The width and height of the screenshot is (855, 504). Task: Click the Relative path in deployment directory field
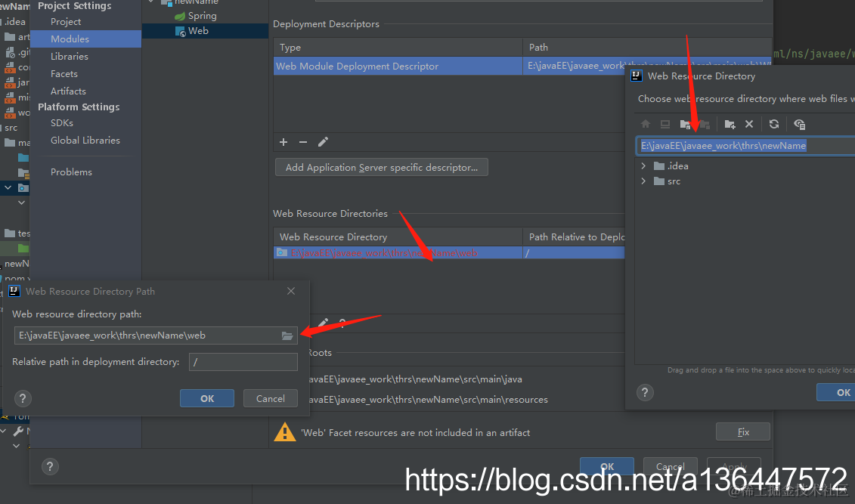(243, 362)
